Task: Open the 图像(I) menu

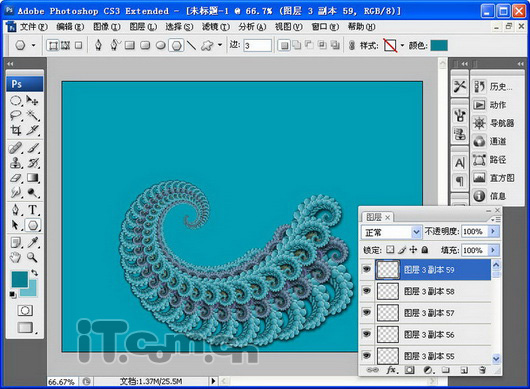Action: pos(106,27)
